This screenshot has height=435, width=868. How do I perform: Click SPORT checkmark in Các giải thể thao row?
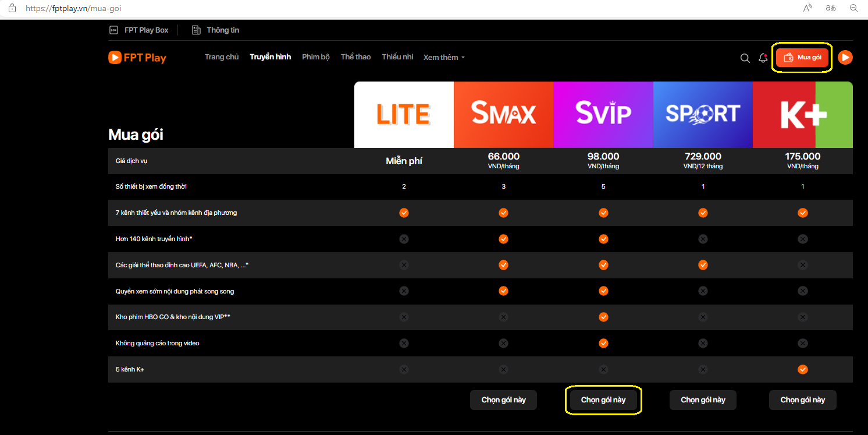point(703,265)
